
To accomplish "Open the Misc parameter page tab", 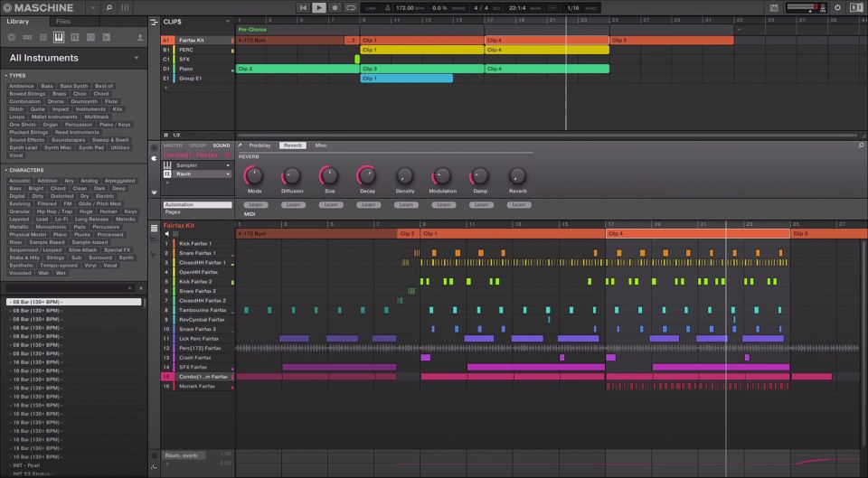I will pos(321,145).
